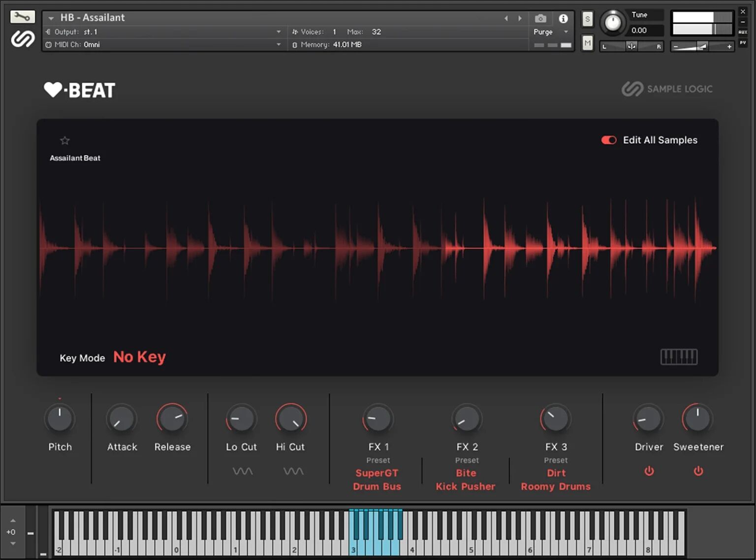The width and height of the screenshot is (756, 560).
Task: Click the wrench edit-instrument icon
Action: point(22,16)
